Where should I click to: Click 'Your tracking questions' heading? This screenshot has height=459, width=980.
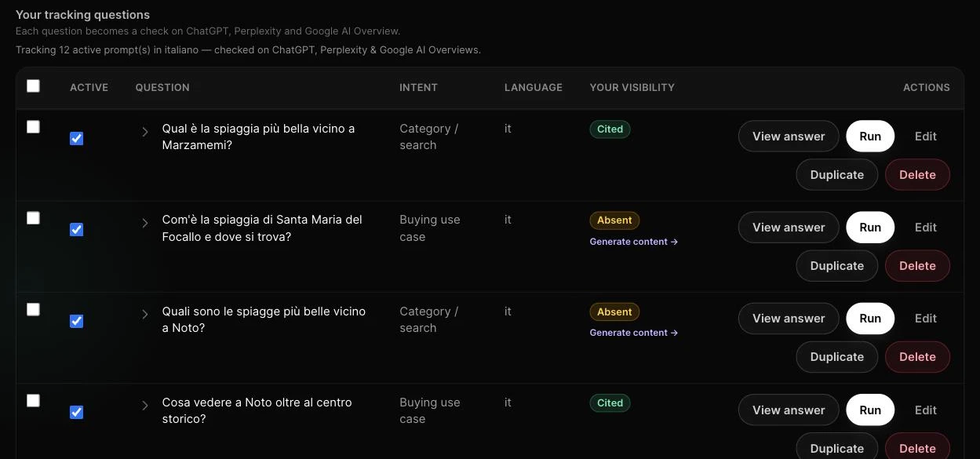click(x=82, y=15)
